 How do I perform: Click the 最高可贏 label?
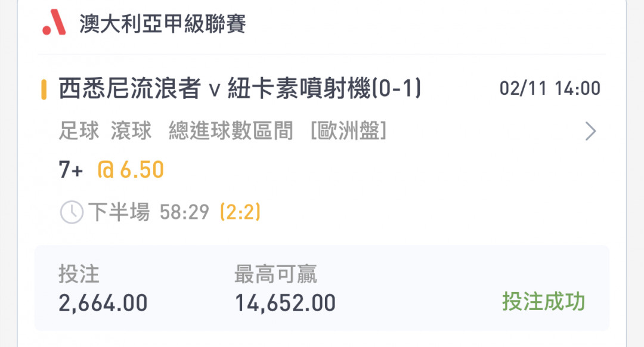click(x=275, y=274)
